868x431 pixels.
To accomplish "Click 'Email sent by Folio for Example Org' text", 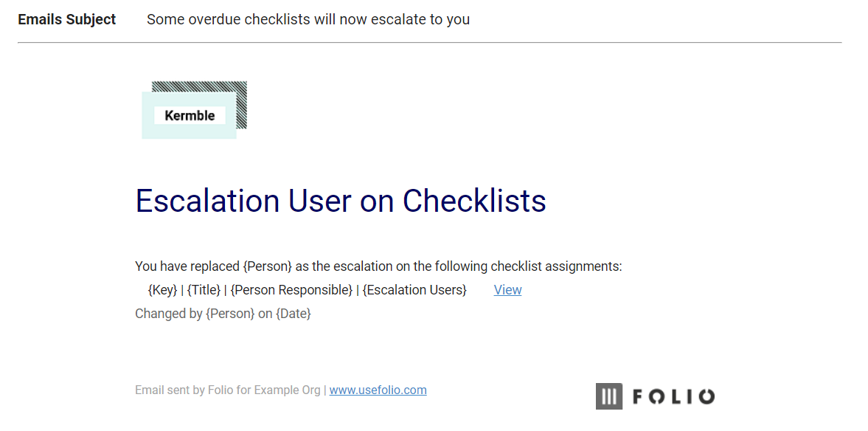I will point(228,390).
